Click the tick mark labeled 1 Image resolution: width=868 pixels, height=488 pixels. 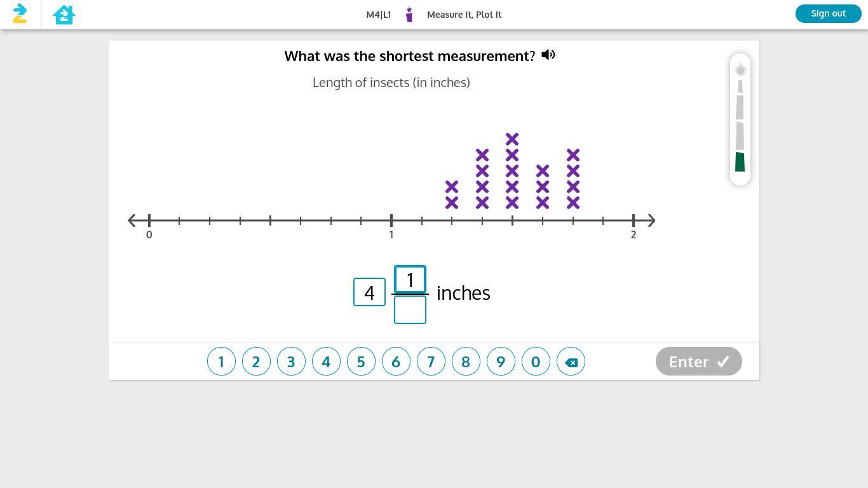pos(391,221)
